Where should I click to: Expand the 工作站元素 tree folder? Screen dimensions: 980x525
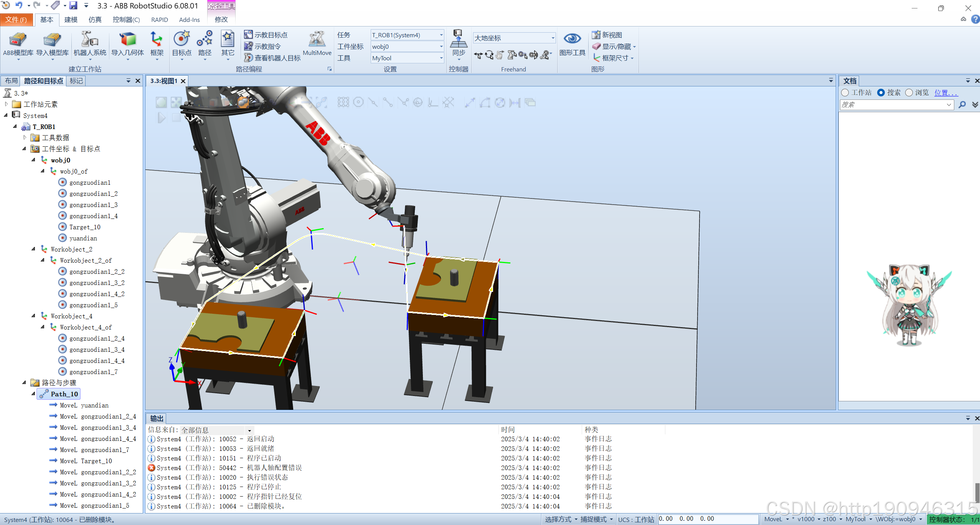pos(7,104)
